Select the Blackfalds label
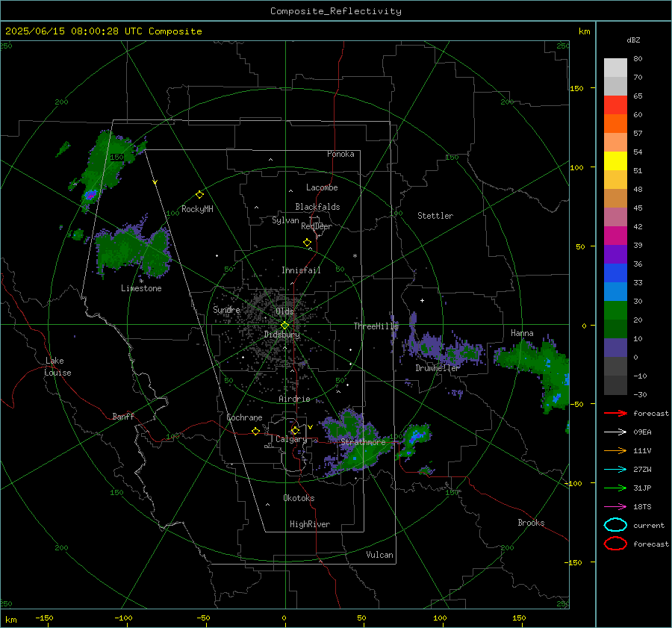Image resolution: width=672 pixels, height=628 pixels. click(317, 207)
